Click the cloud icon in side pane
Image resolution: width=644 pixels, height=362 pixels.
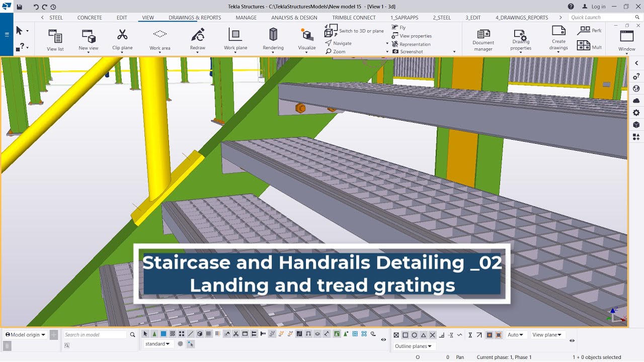coord(636,101)
